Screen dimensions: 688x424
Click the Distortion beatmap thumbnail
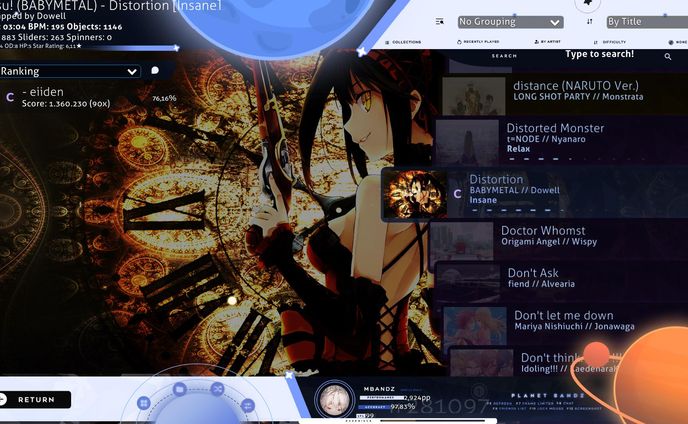click(x=415, y=194)
